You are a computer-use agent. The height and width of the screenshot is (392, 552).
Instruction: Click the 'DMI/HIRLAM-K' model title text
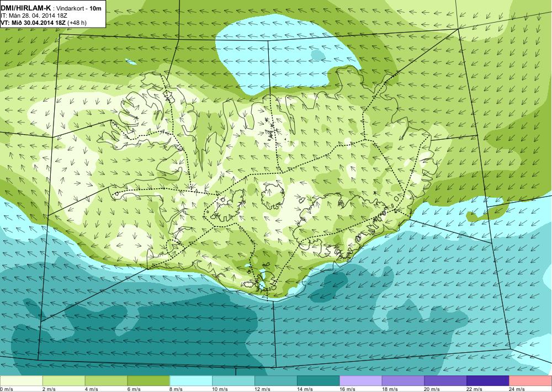[x=25, y=9]
